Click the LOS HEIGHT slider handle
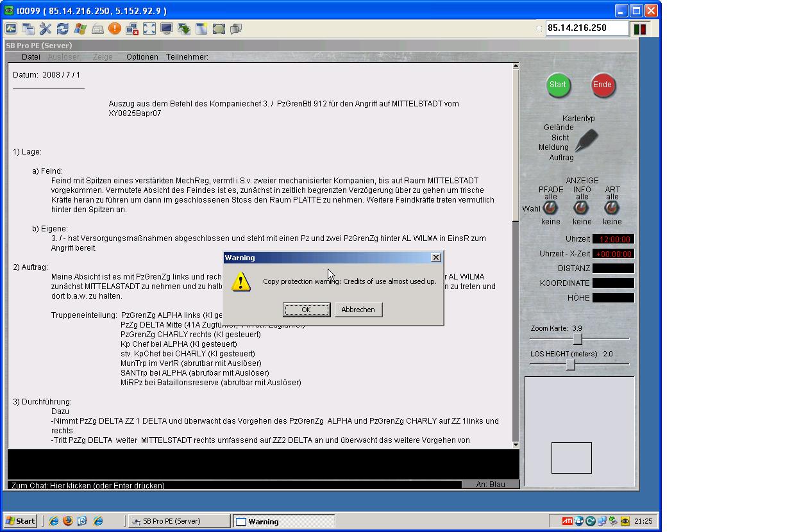The image size is (808, 532). tap(570, 364)
